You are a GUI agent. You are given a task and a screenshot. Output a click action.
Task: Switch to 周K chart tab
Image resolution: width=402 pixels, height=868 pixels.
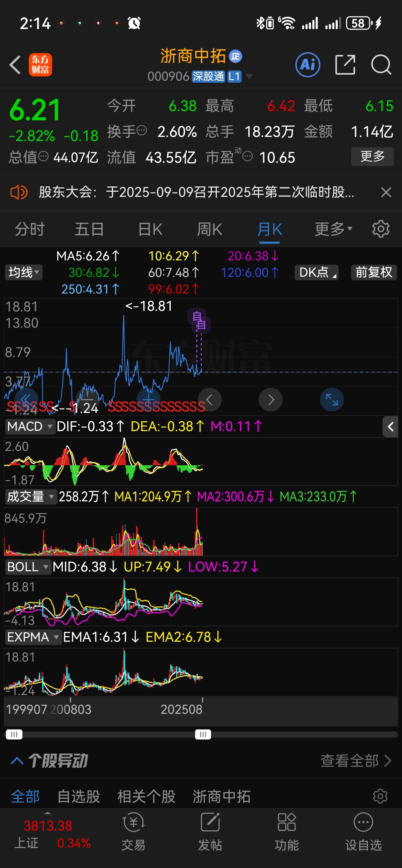[x=210, y=229]
